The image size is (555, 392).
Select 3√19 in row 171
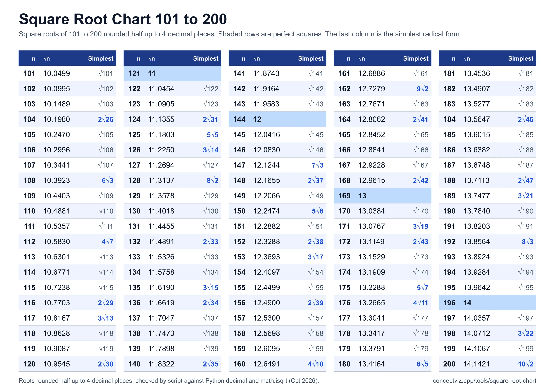[421, 226]
